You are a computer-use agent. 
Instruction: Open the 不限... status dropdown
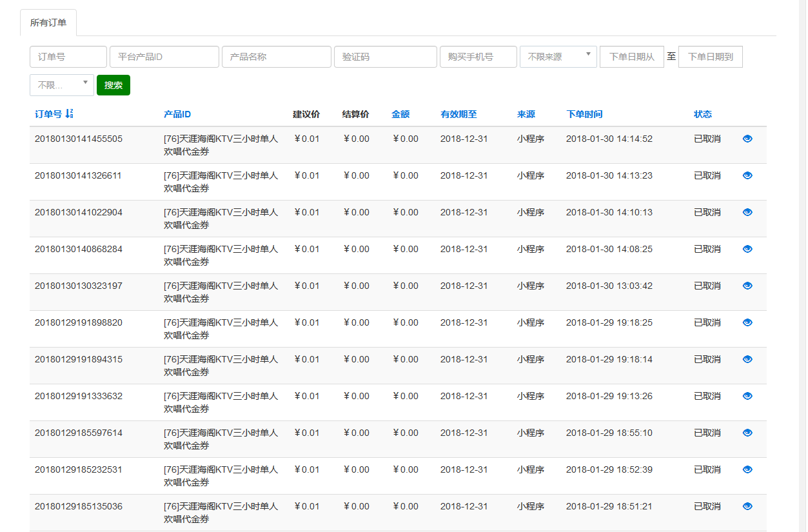61,85
